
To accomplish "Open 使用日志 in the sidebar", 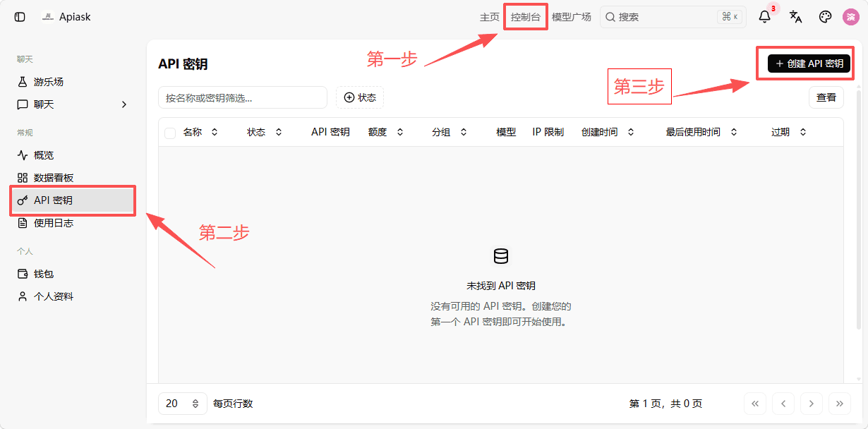I will [73, 223].
